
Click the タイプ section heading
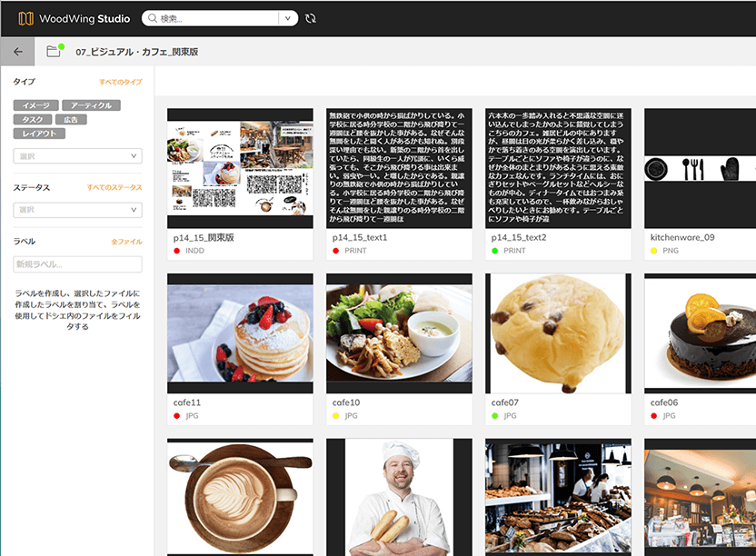pos(25,82)
